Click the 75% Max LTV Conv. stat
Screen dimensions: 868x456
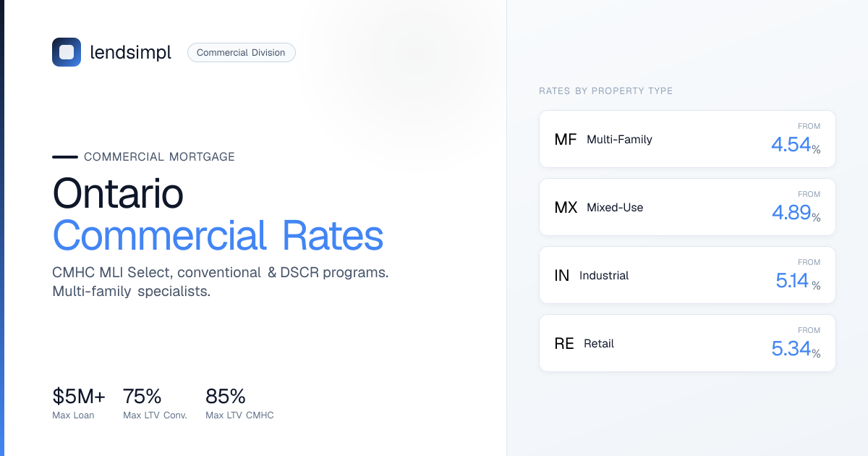tap(155, 403)
